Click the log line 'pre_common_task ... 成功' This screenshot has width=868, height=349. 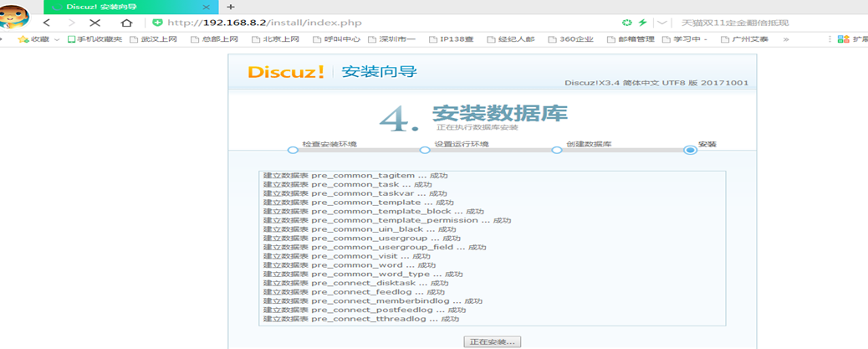tap(348, 184)
